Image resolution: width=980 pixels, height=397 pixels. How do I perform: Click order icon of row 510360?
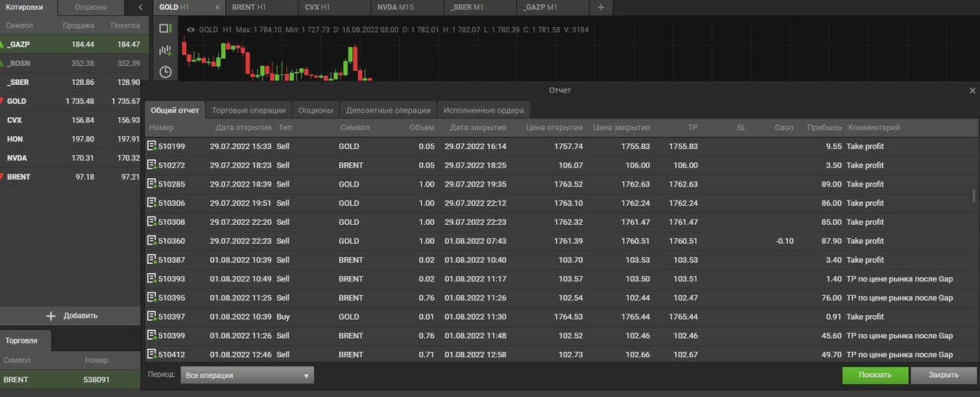click(x=152, y=241)
